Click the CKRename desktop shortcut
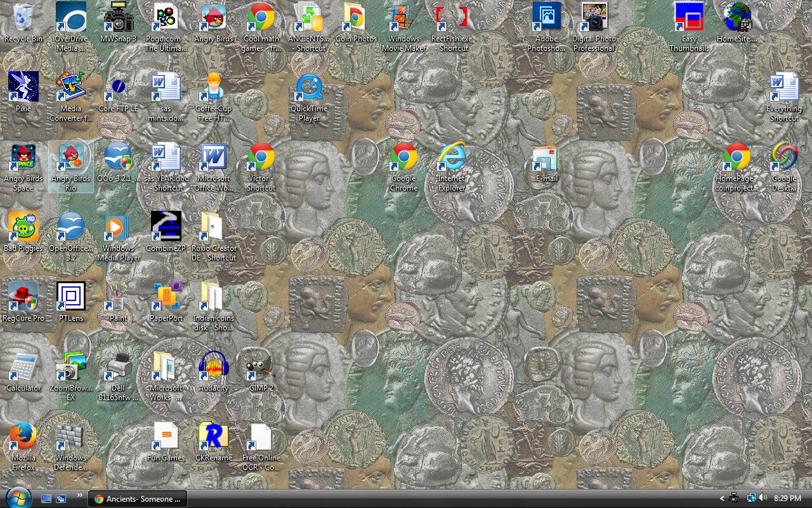The image size is (812, 508). 213,437
